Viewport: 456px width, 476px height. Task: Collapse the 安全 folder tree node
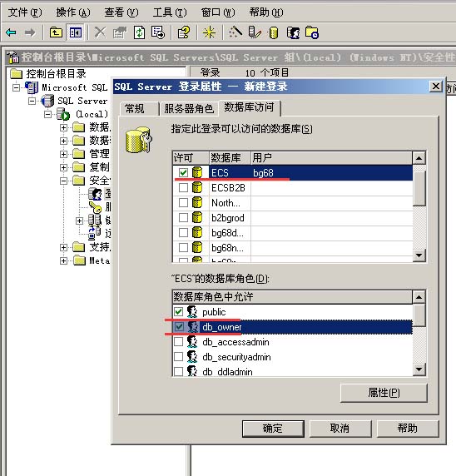[63, 181]
